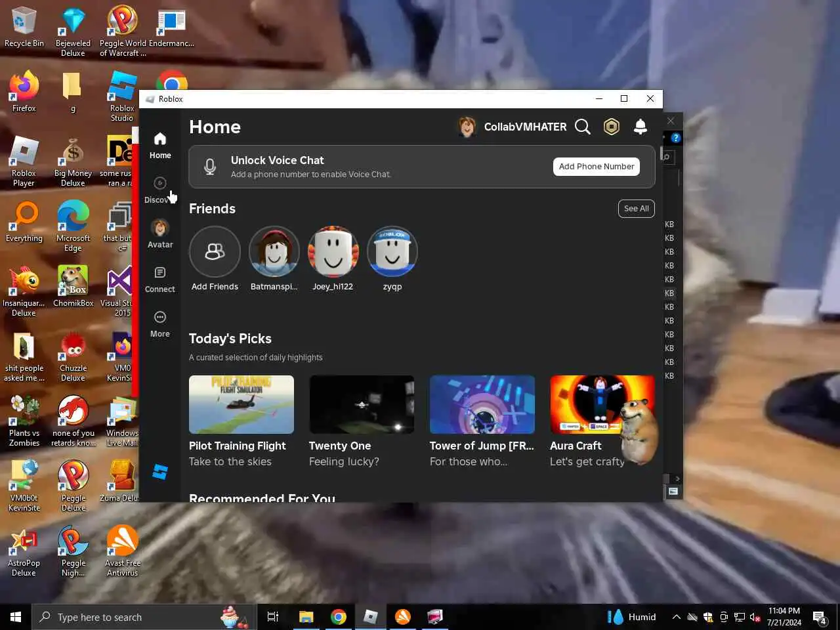Click the Humid weather widget
Viewport: 840px width, 630px height.
coord(631,617)
